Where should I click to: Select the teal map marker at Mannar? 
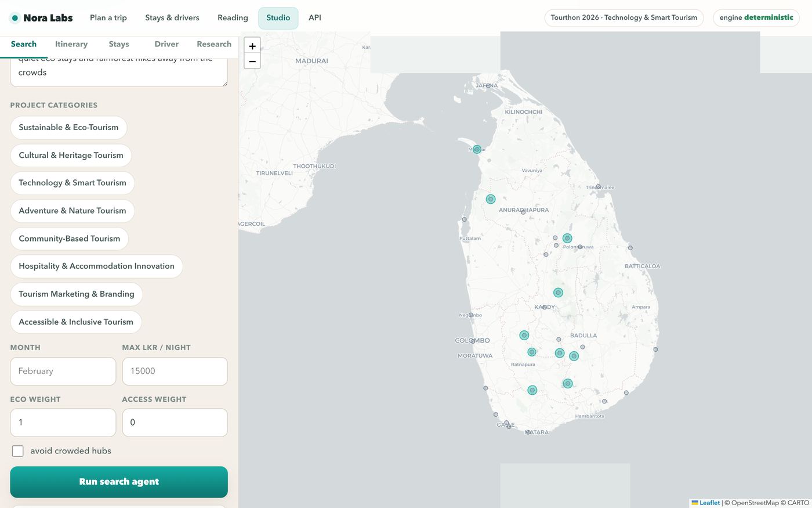point(477,149)
